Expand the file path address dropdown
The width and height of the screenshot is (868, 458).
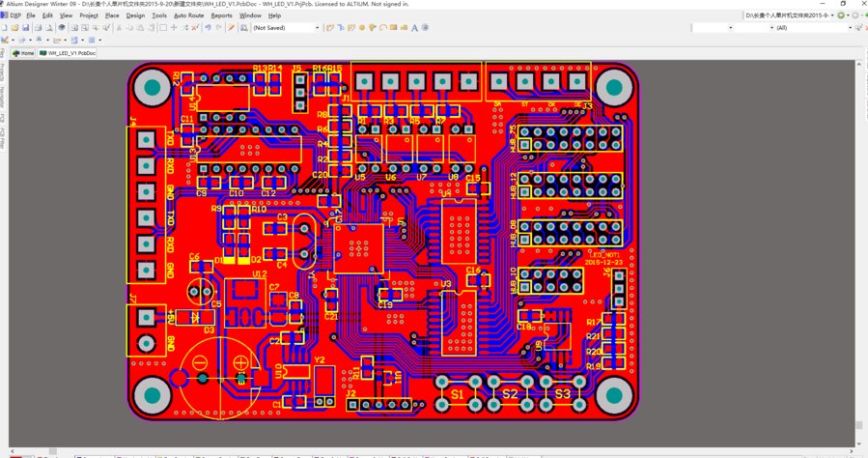pyautogui.click(x=831, y=15)
